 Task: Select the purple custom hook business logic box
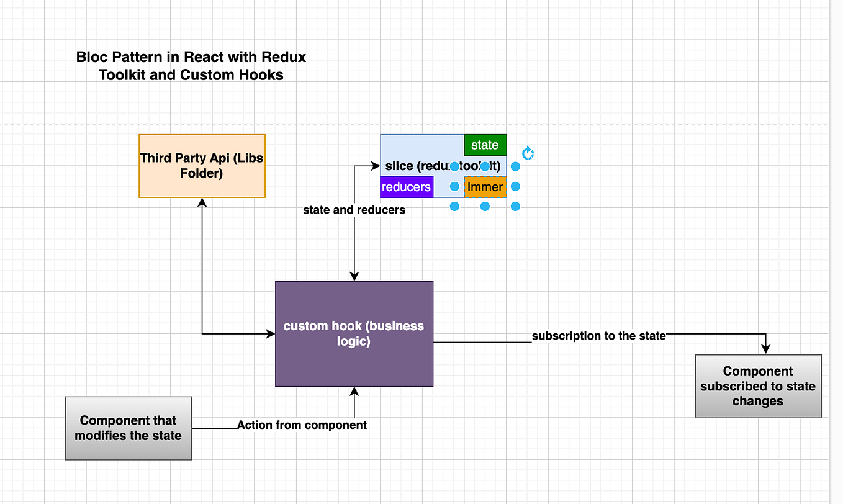pyautogui.click(x=354, y=333)
